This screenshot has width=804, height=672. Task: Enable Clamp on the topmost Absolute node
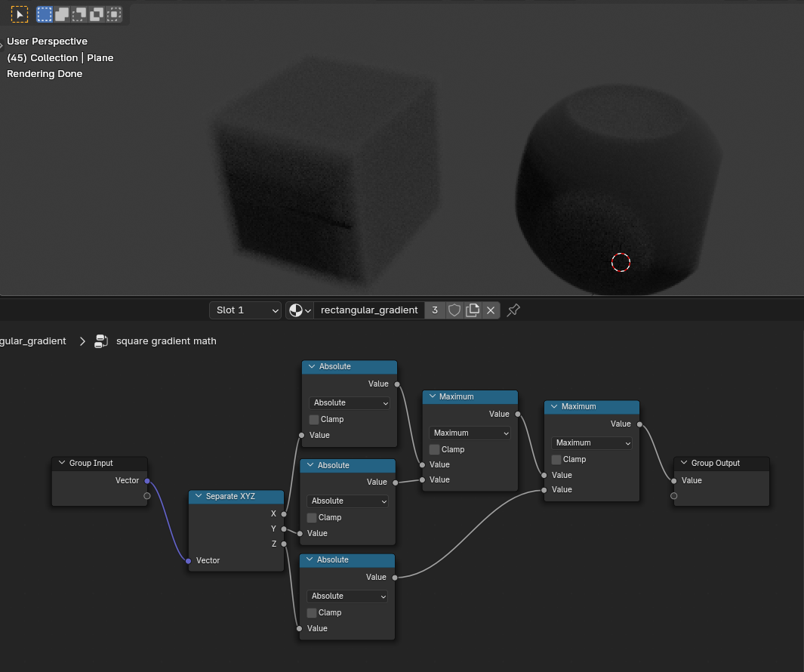click(x=314, y=420)
